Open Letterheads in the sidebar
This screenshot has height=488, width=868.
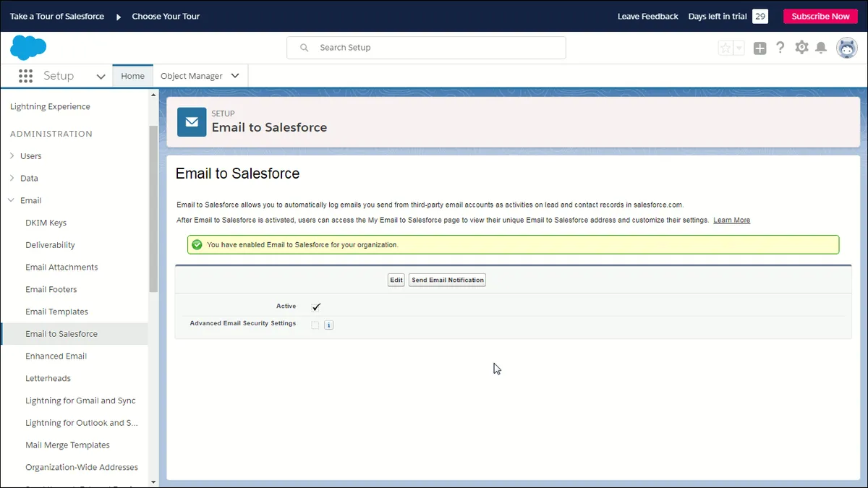48,379
